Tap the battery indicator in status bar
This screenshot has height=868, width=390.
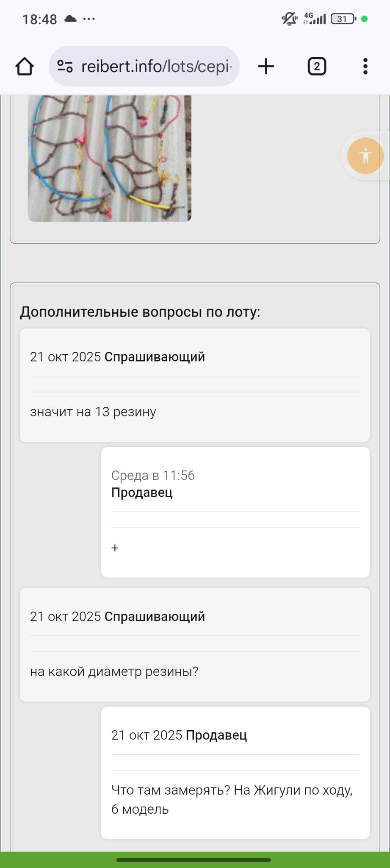[343, 19]
